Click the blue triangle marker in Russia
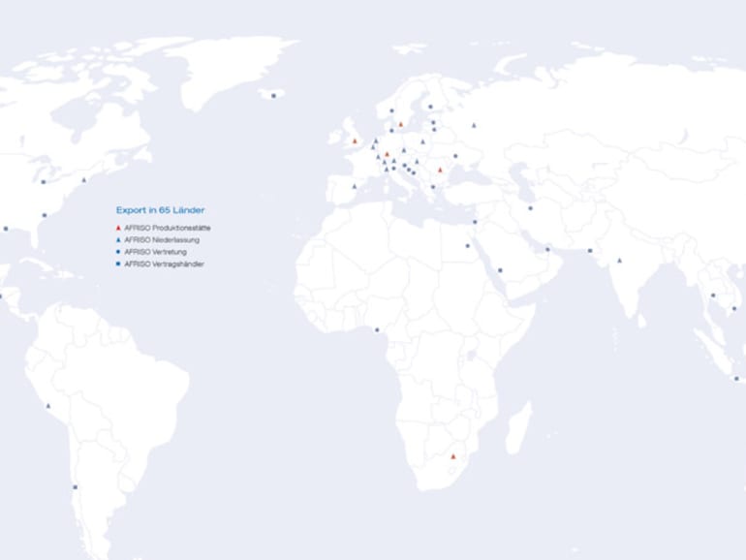The image size is (746, 560). click(x=474, y=125)
